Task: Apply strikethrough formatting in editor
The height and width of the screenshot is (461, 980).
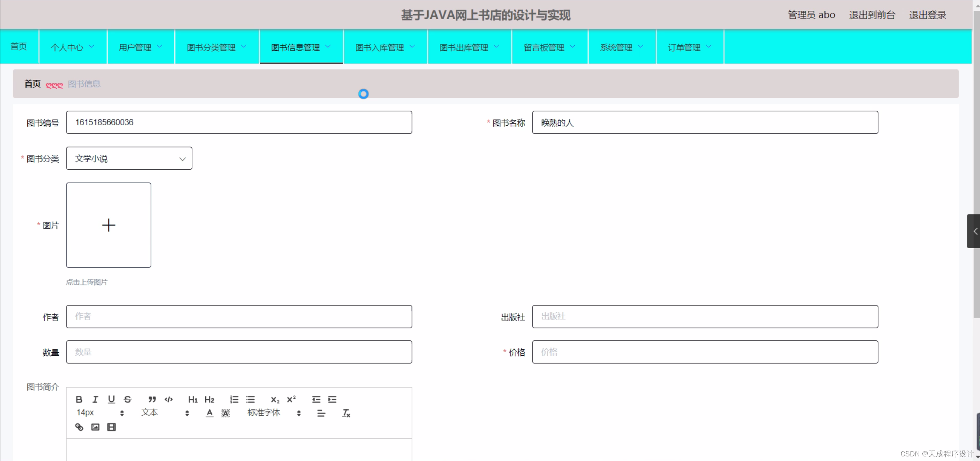Action: click(128, 400)
